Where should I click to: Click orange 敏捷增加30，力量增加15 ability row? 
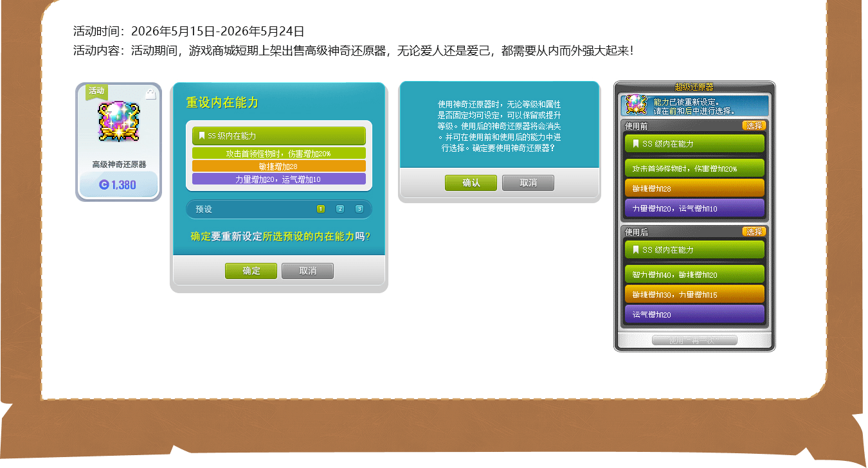(694, 294)
